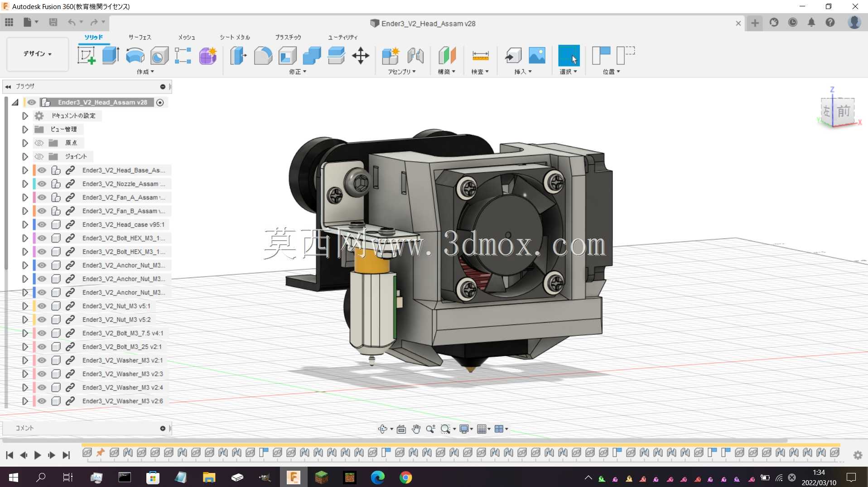Open the 修正 dropdown menu
Image resolution: width=868 pixels, height=487 pixels.
pos(298,72)
